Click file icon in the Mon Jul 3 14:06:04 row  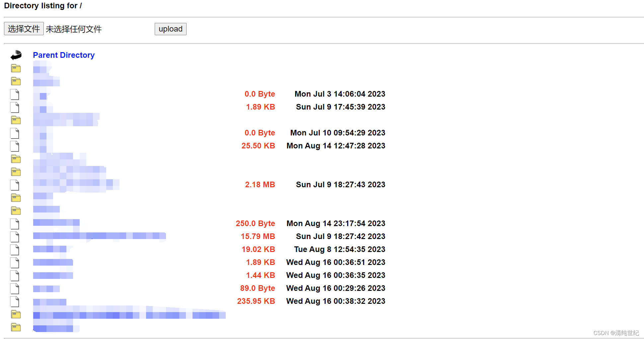click(15, 94)
